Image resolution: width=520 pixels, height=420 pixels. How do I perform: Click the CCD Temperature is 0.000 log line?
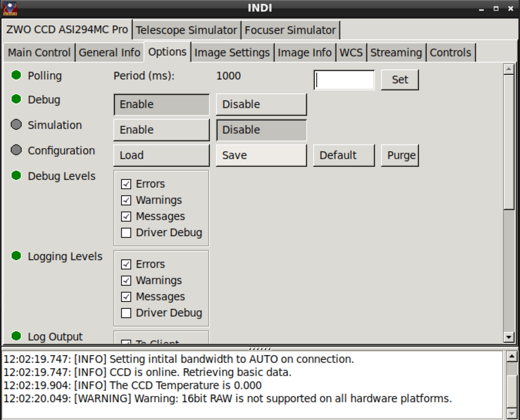(x=132, y=385)
